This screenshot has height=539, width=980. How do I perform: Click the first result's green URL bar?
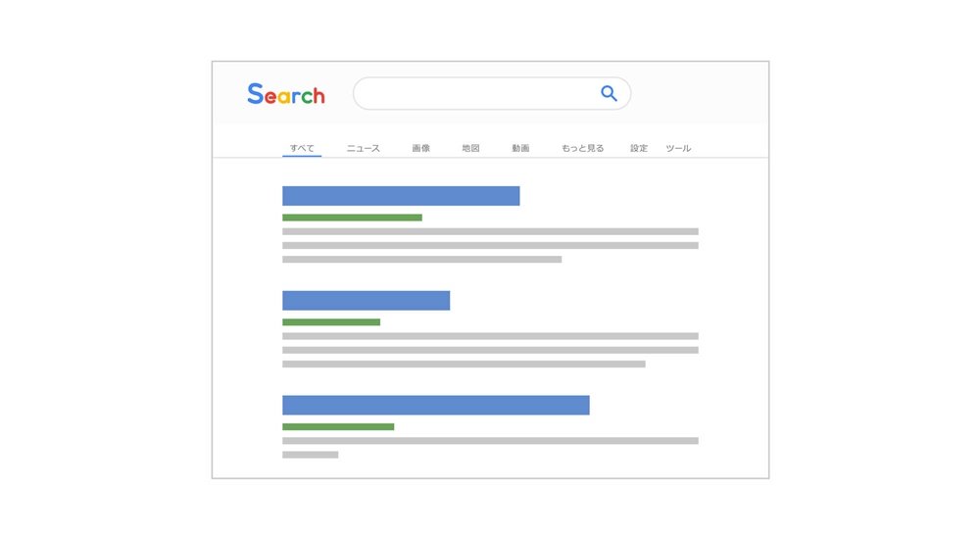[x=352, y=218]
